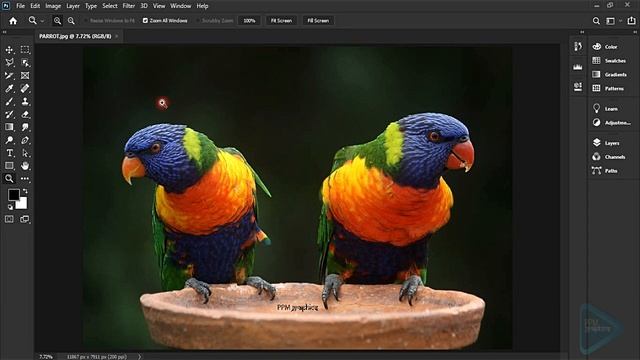Select the Pen tool

coord(25,140)
